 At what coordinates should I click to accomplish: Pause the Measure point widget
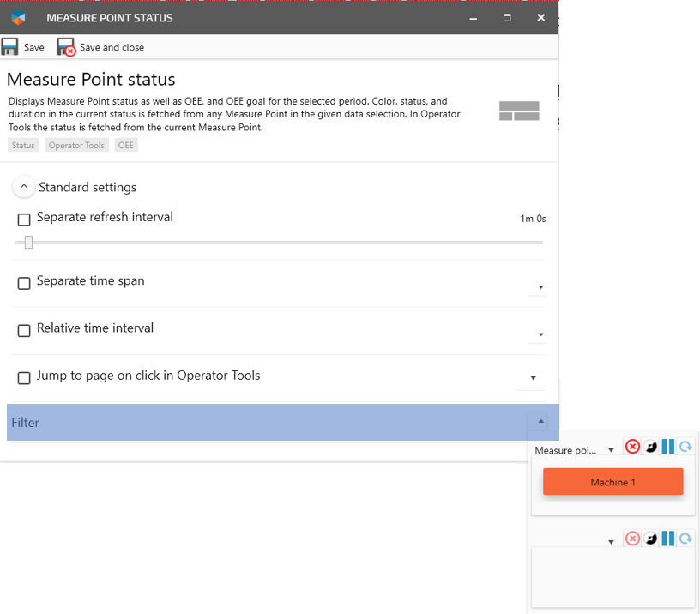(x=668, y=447)
